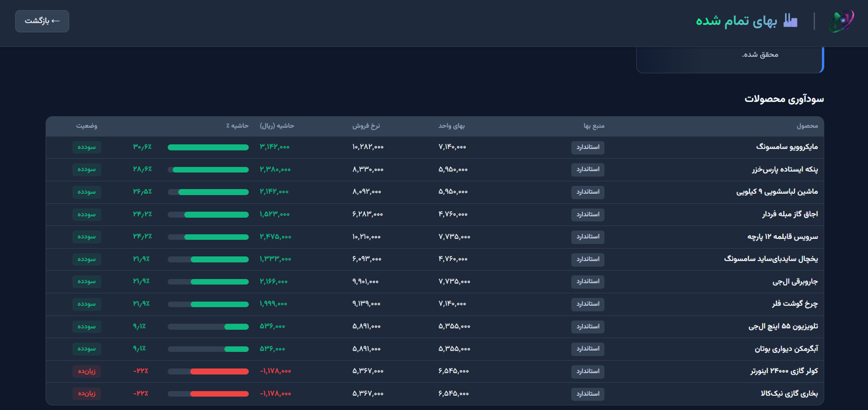Click the app logo in the header
Viewport: 868px width, 410px height.
pyautogui.click(x=841, y=21)
